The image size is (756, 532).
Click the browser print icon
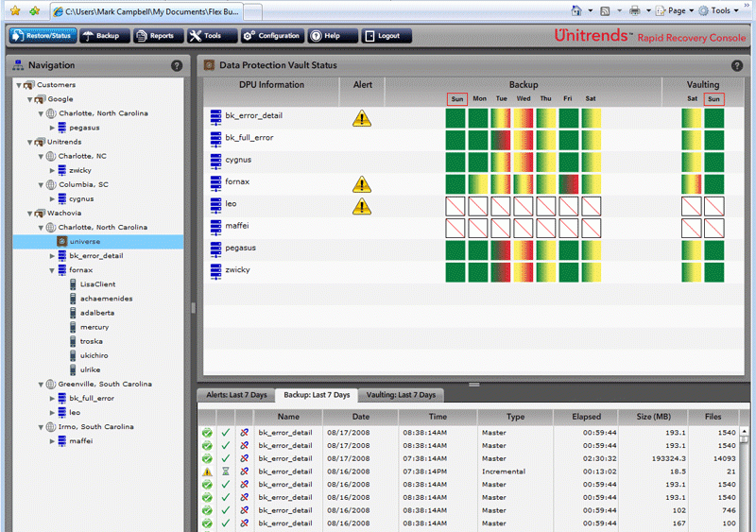tap(634, 10)
